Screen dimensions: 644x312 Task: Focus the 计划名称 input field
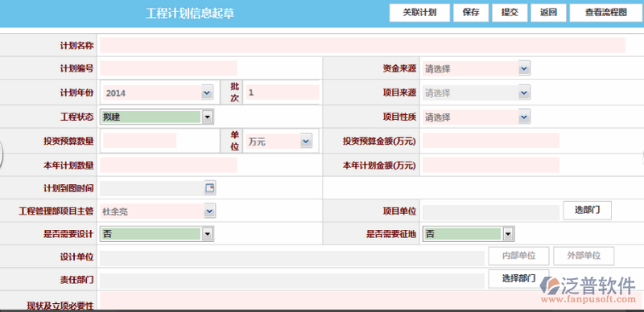point(363,45)
